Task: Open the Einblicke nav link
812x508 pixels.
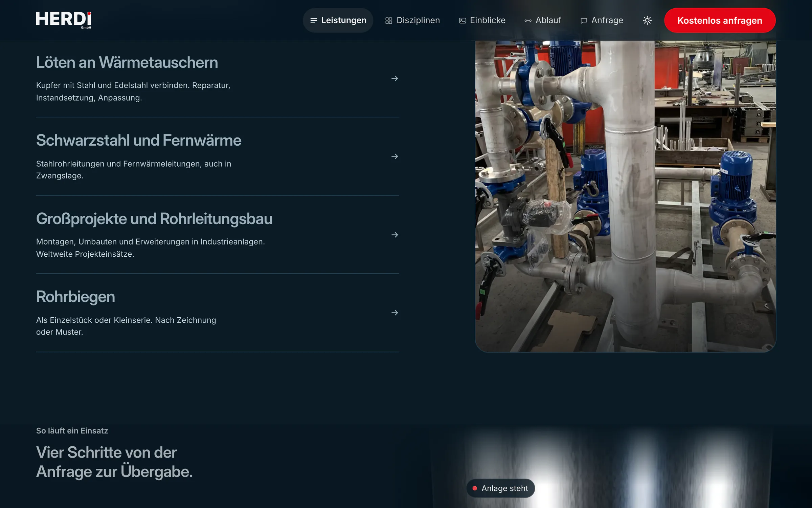Action: pos(482,20)
